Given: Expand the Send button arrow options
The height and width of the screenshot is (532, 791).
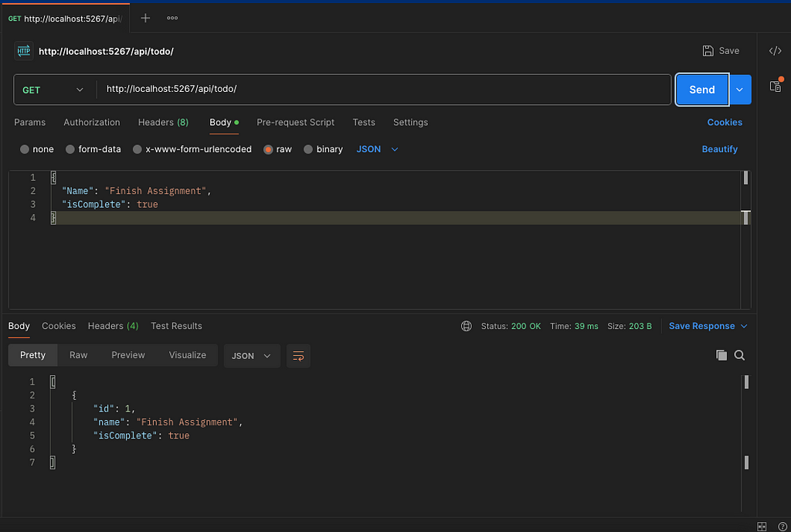Looking at the screenshot, I should pyautogui.click(x=739, y=90).
